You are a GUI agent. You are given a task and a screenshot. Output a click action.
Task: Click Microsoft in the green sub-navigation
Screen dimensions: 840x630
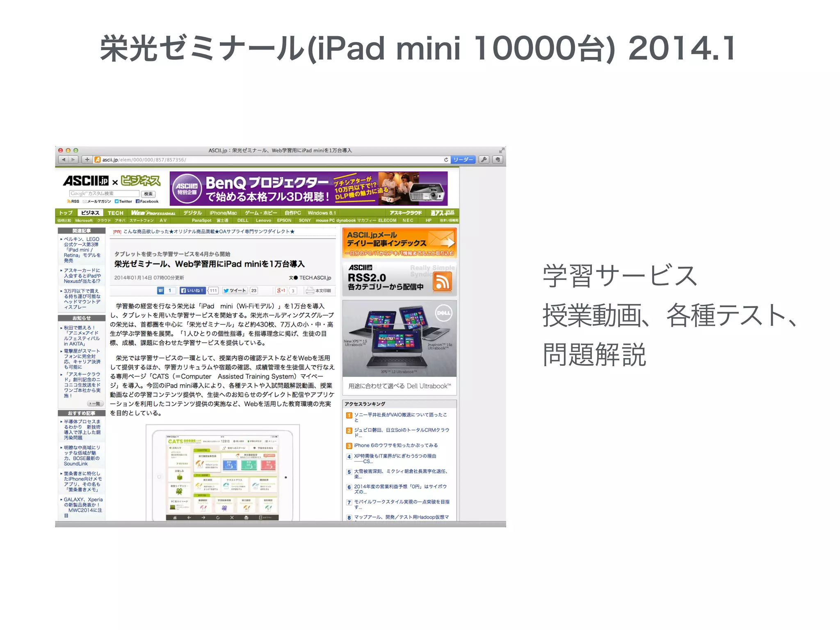point(84,221)
